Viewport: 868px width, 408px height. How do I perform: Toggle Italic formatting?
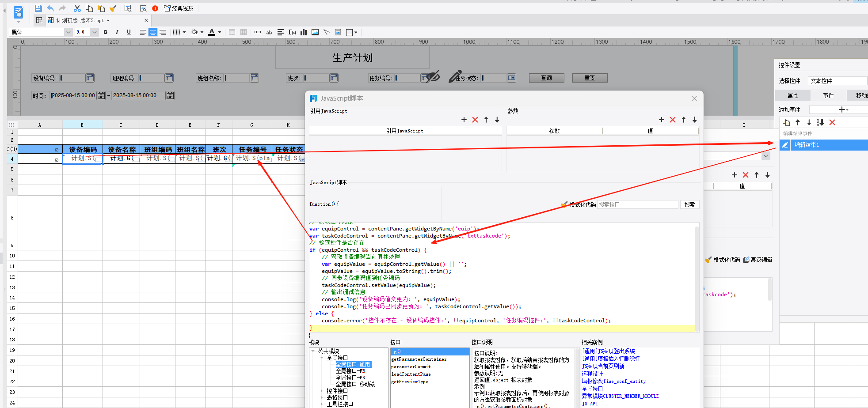[x=117, y=32]
